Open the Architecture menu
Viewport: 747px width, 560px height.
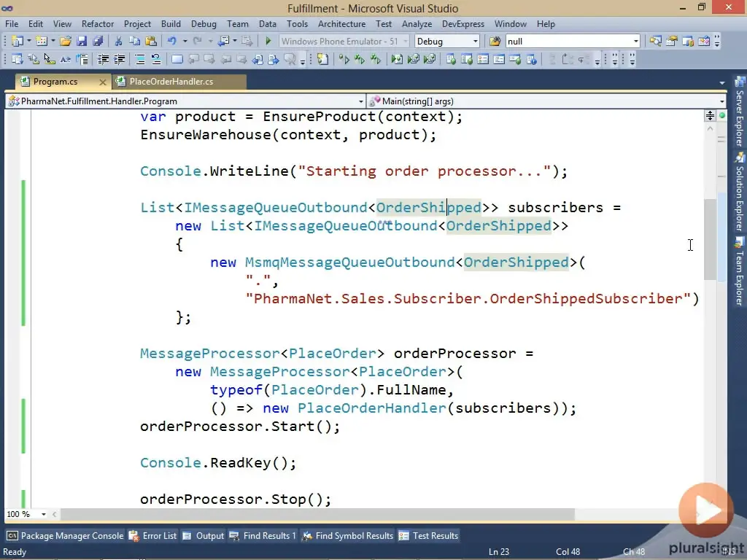342,24
